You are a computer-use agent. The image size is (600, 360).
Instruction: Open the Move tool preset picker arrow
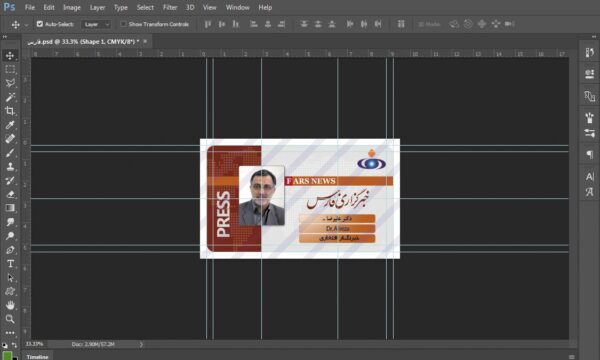click(26, 24)
